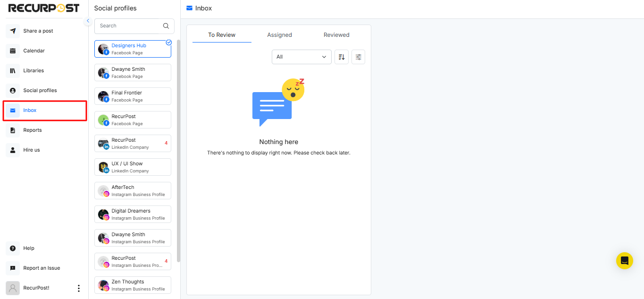Select RecurPost LinkedIn Company profile
The width and height of the screenshot is (644, 299).
tap(133, 144)
